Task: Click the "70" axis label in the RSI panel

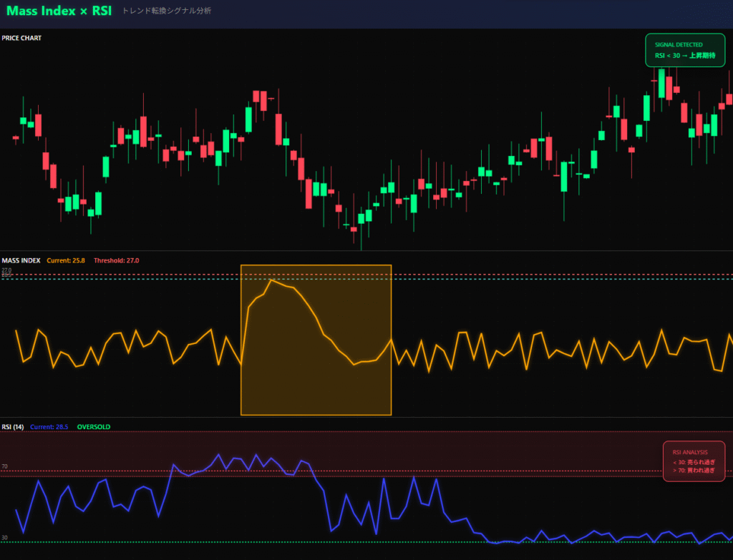Action: [5, 466]
